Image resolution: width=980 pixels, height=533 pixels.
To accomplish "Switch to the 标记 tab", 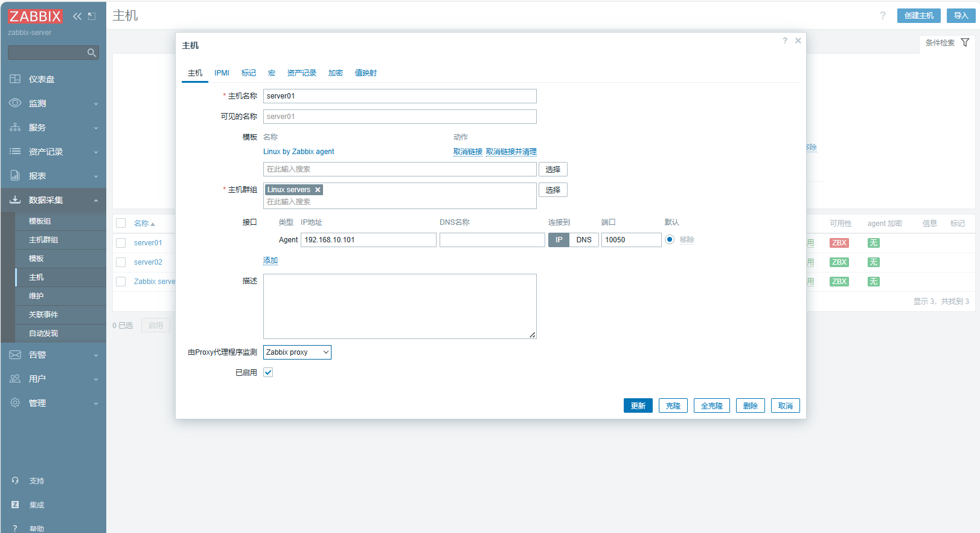I will pos(249,73).
